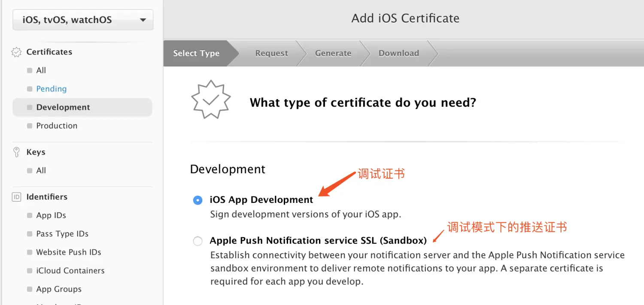
Task: Select iOS App Development radio button
Action: 197,200
